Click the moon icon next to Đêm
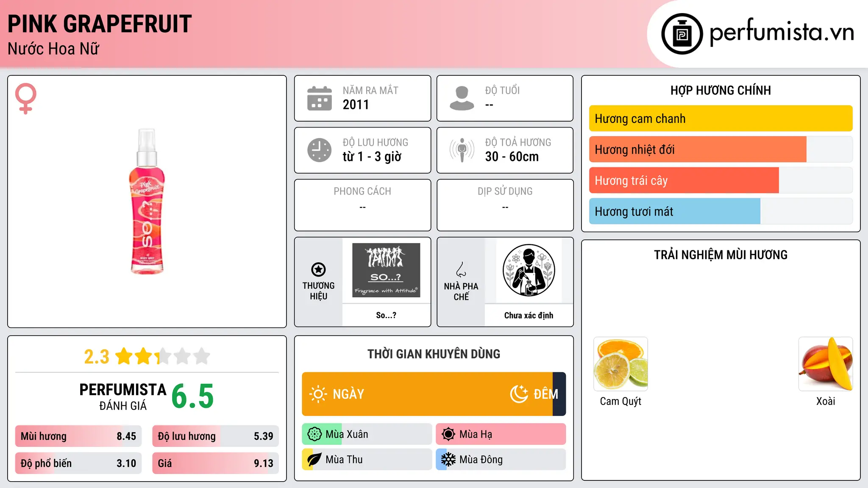Screen dimensions: 868x488 point(519,394)
